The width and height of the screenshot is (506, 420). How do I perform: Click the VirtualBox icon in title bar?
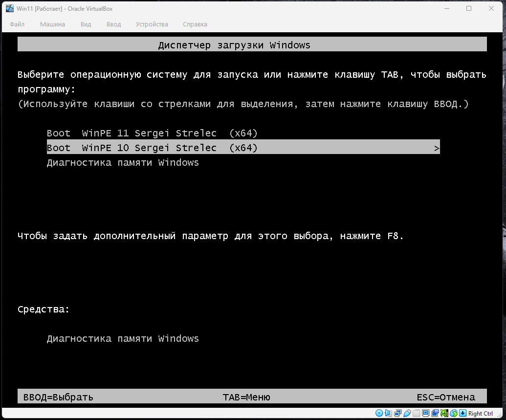pos(9,8)
